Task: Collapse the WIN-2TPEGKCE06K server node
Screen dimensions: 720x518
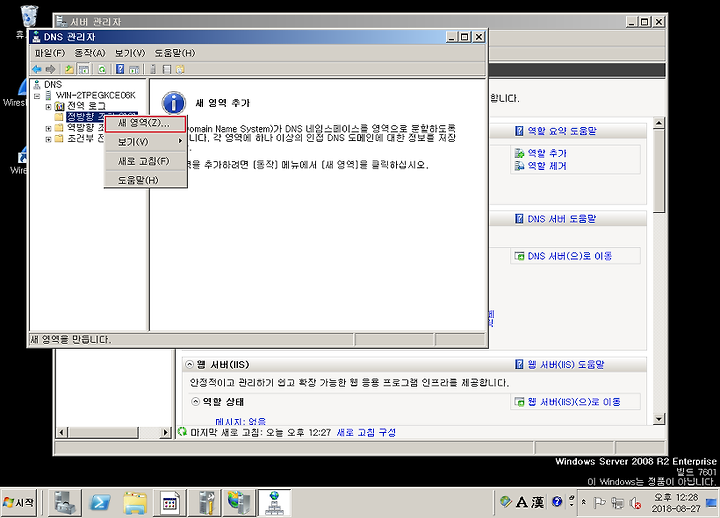Action: 37,96
